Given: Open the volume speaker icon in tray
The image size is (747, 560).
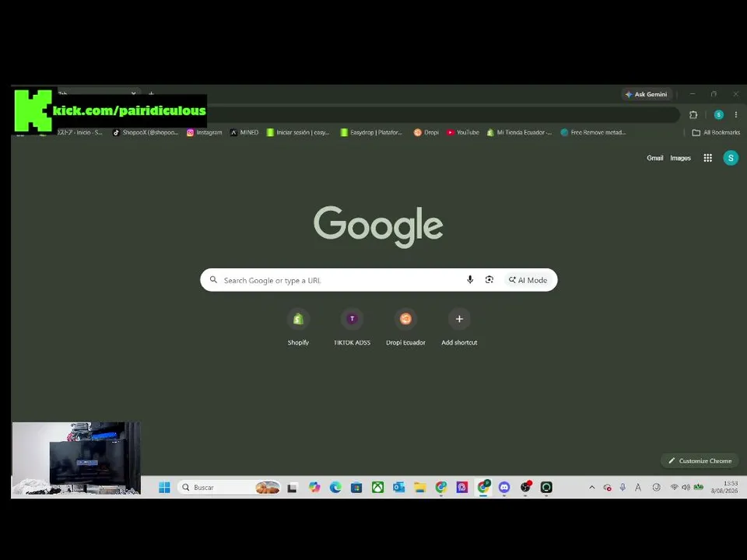Looking at the screenshot, I should point(686,487).
